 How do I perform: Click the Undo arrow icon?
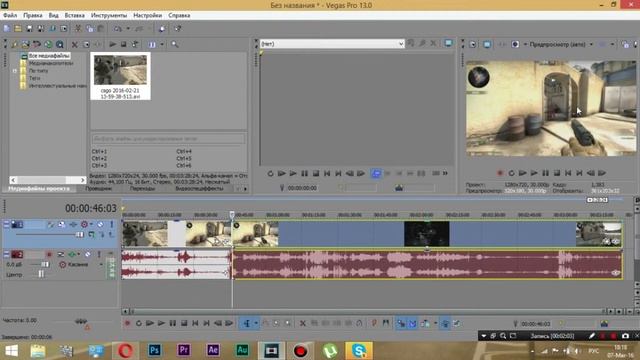tap(118, 29)
